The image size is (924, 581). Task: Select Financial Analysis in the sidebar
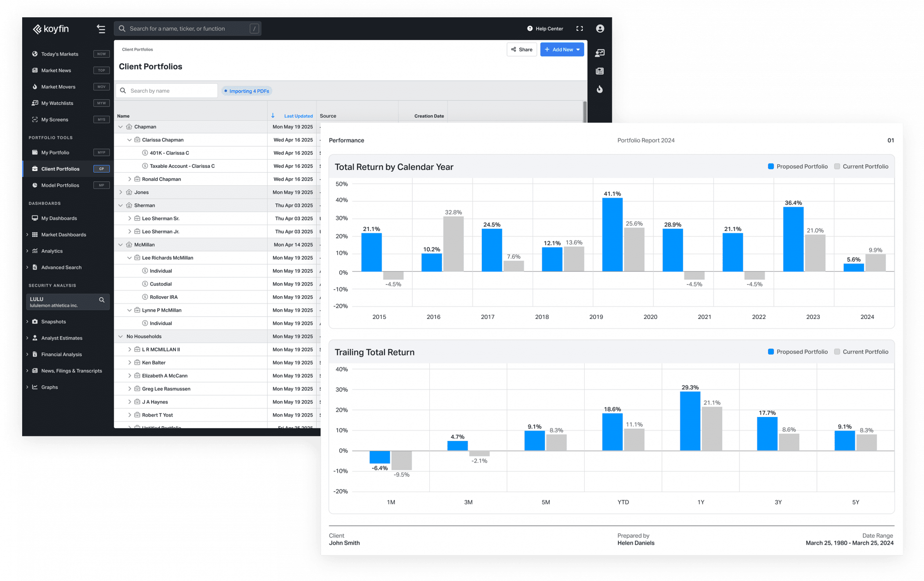[x=61, y=354]
